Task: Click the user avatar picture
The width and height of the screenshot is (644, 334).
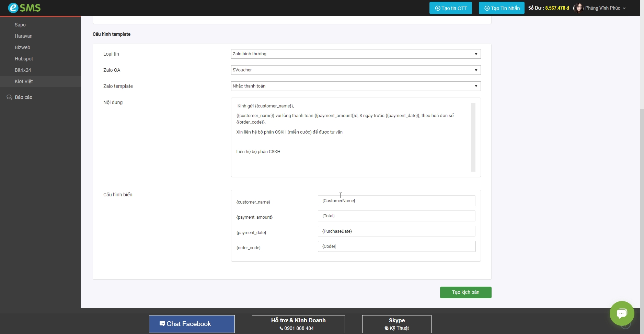Action: pyautogui.click(x=578, y=8)
